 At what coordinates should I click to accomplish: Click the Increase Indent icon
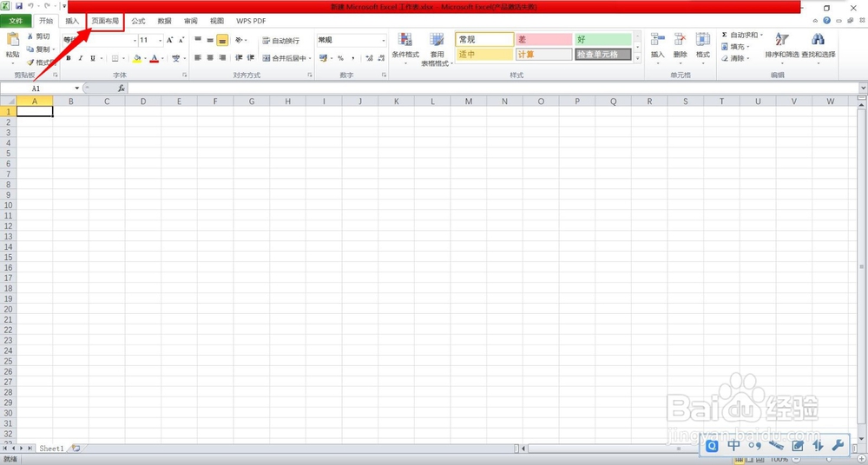tap(250, 58)
